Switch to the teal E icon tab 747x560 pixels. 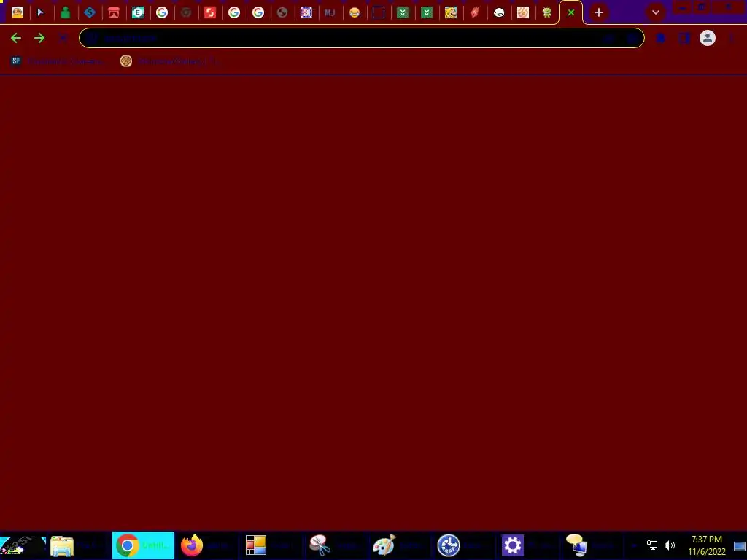pos(138,12)
